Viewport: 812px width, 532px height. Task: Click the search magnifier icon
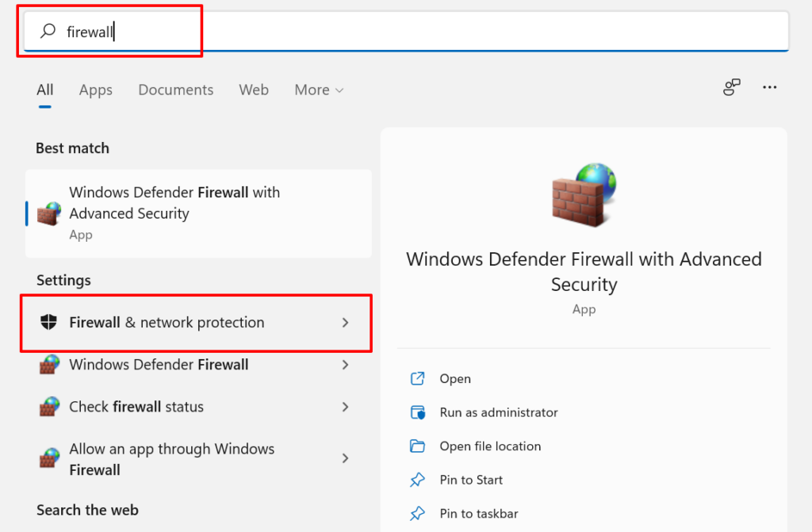click(48, 31)
